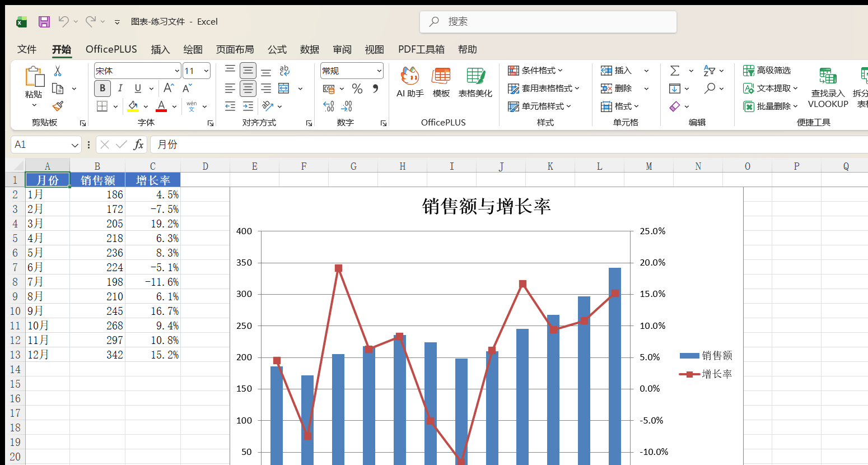
Task: Align text to the right
Action: click(x=266, y=88)
